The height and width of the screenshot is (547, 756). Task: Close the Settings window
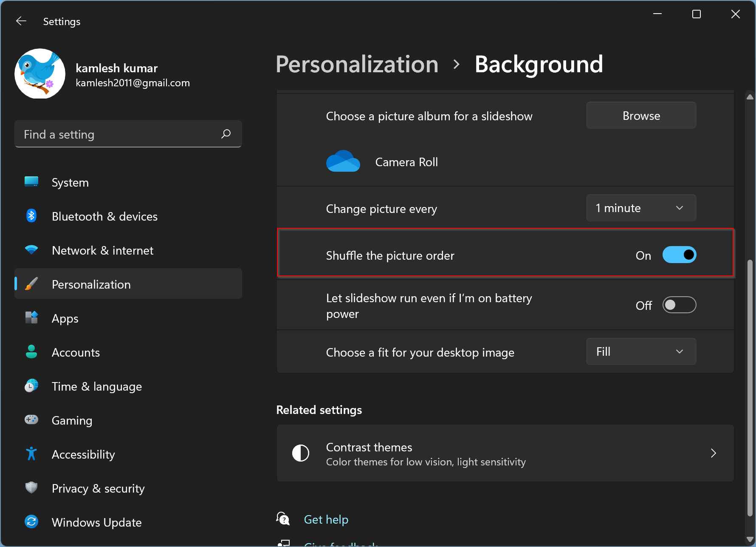tap(736, 14)
